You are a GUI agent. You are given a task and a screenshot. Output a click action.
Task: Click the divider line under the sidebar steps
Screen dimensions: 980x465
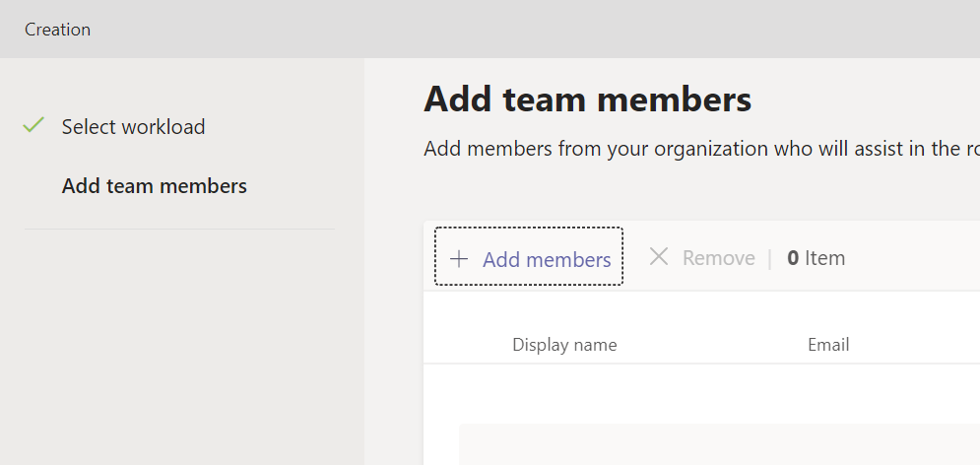[179, 230]
